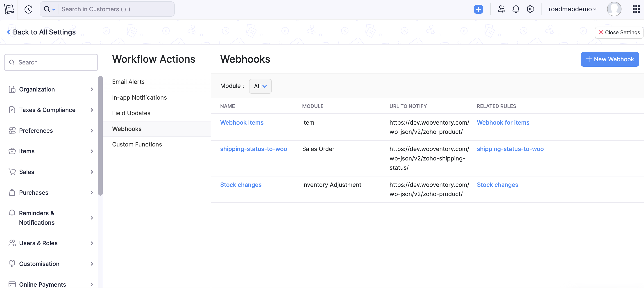Expand the Reminders & Notifications chevron
644x288 pixels.
(x=92, y=218)
